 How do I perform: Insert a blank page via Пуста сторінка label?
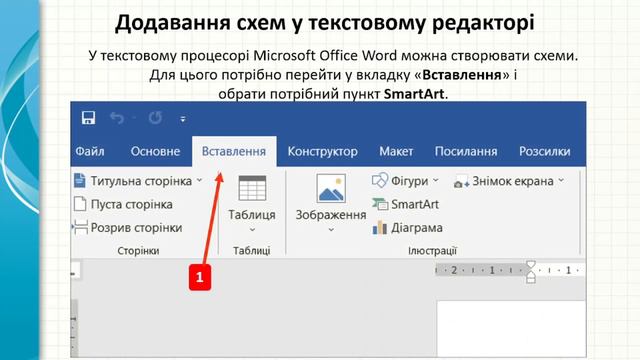(132, 204)
